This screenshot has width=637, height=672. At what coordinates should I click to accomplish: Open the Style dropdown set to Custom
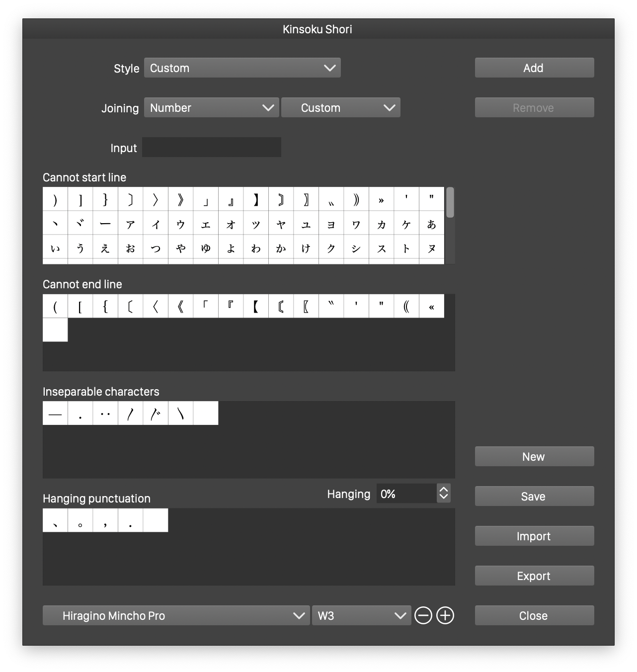click(242, 68)
